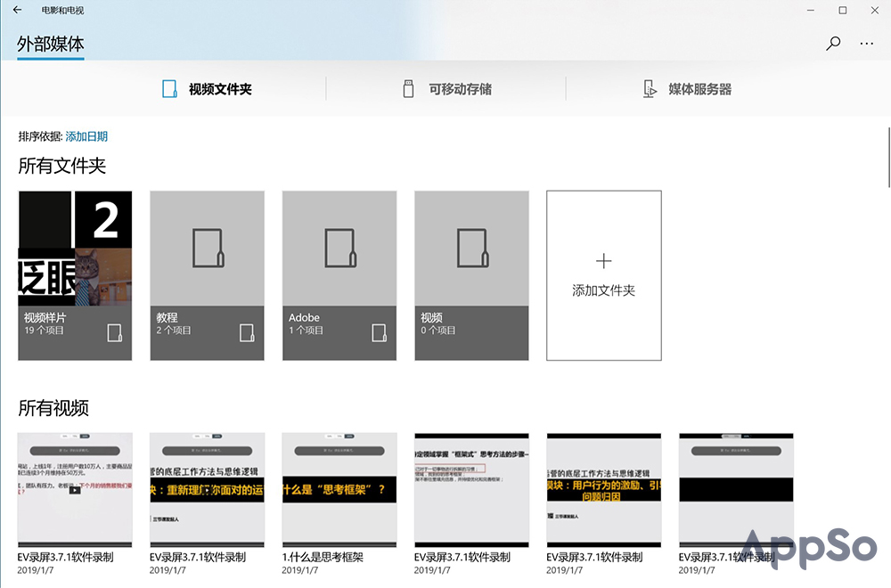The width and height of the screenshot is (891, 588).
Task: Change sorting via the 添加日期 dropdown
Action: pyautogui.click(x=86, y=135)
